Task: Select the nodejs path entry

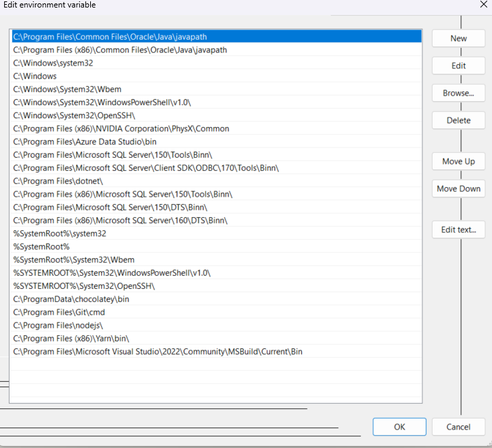Action: [x=217, y=326]
